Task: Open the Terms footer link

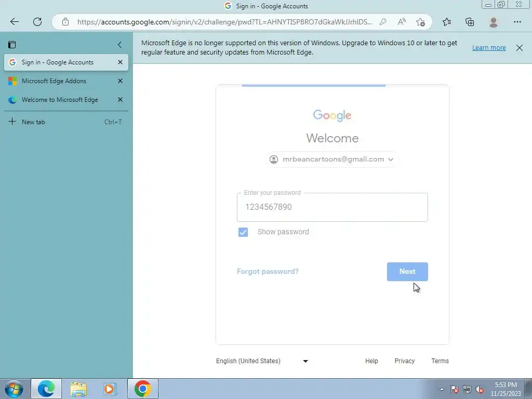Action: (x=440, y=361)
